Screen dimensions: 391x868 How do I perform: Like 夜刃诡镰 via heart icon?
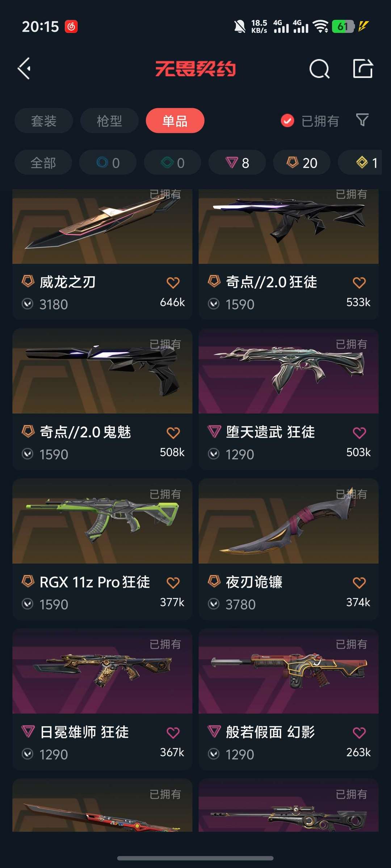(359, 583)
